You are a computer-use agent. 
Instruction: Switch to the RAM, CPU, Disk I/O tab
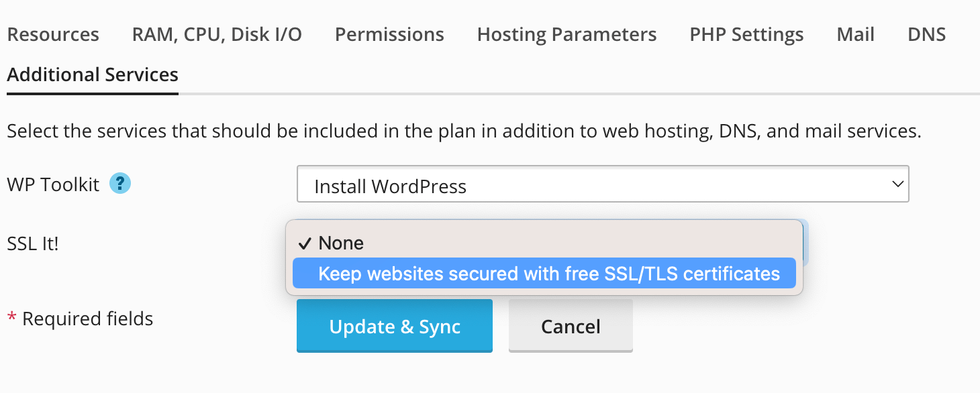pyautogui.click(x=217, y=35)
